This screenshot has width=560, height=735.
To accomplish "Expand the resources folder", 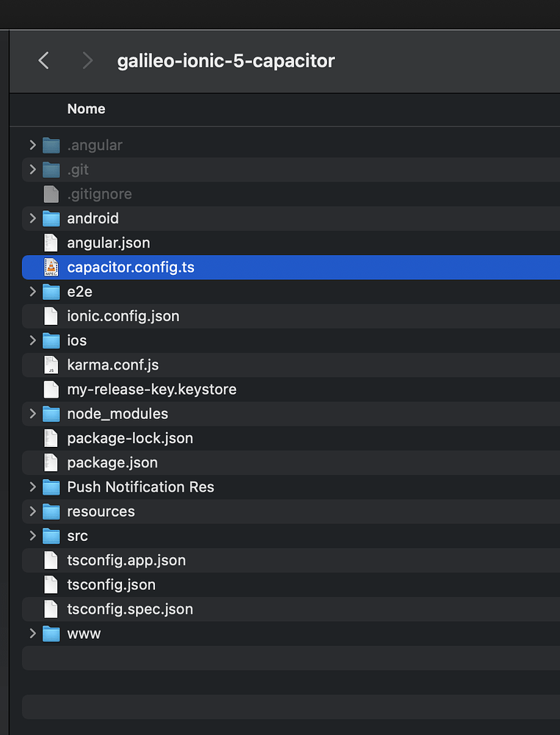I will (32, 512).
